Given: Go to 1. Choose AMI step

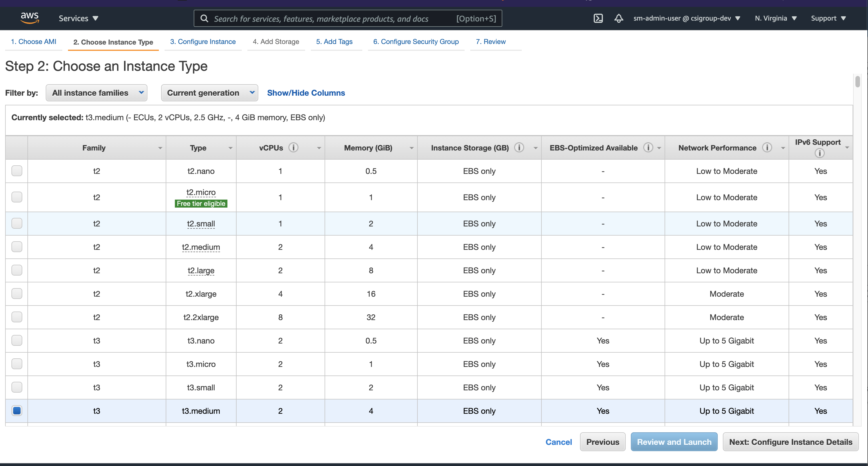Looking at the screenshot, I should [33, 41].
